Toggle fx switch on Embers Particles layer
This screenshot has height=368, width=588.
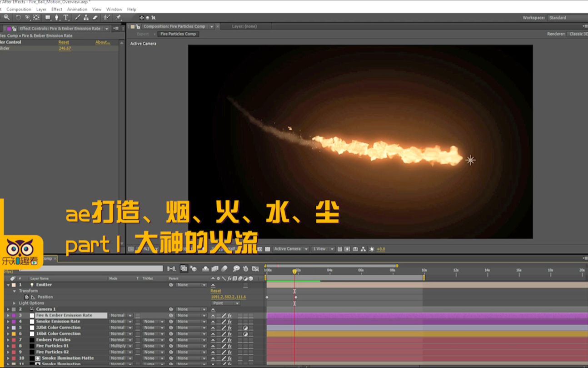[x=229, y=340]
